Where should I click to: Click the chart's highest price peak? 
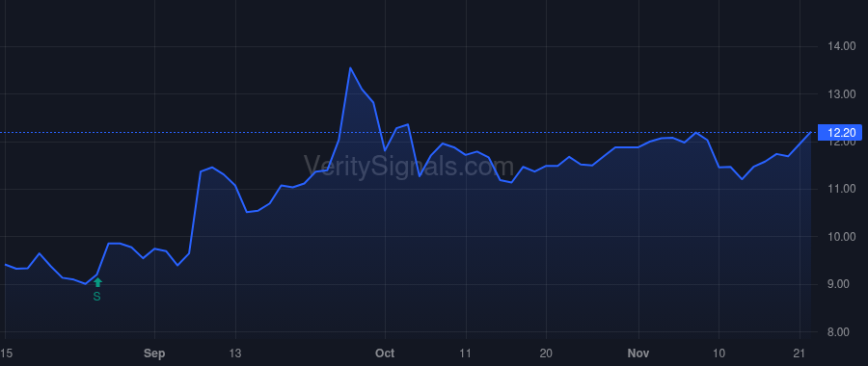[350, 67]
